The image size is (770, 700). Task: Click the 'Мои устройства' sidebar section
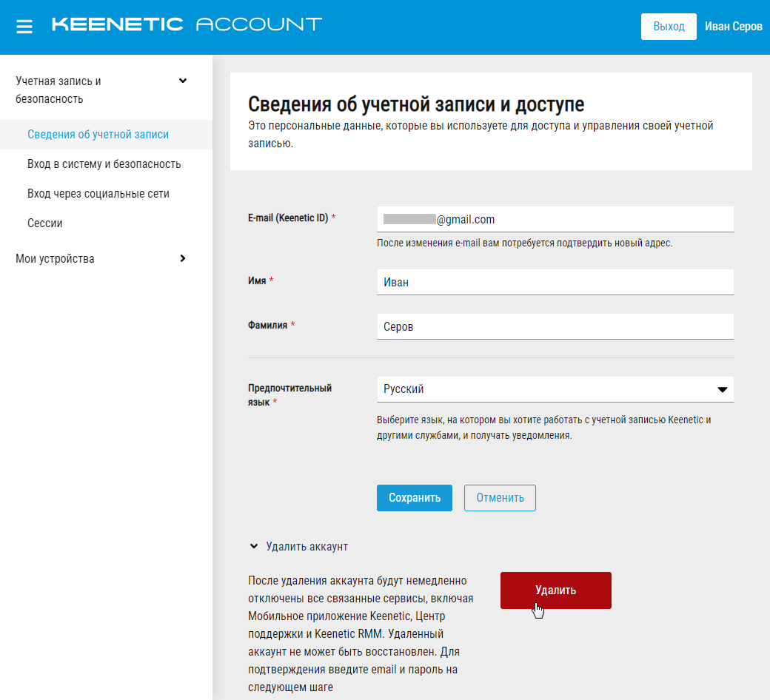[x=56, y=259]
